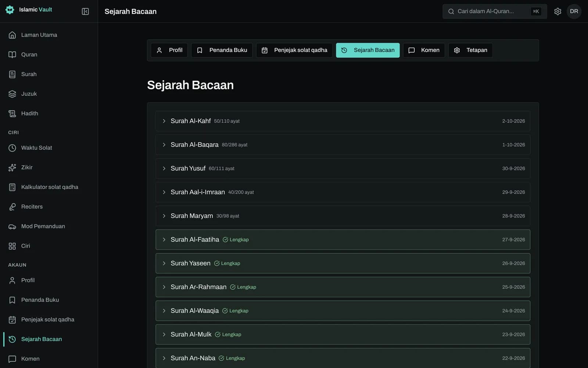Open sidebar Profil account link
Screen dimensions: 588x368
tap(49, 280)
